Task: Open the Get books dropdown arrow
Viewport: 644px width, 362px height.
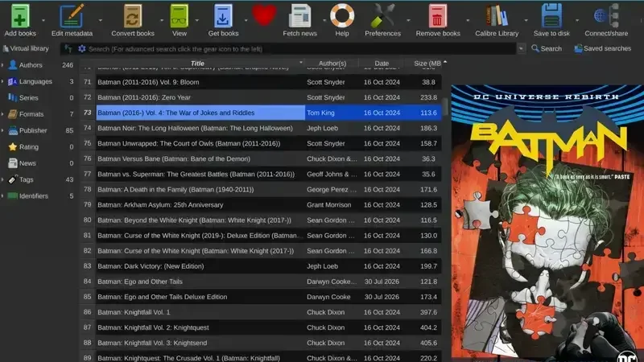Action: [246, 19]
